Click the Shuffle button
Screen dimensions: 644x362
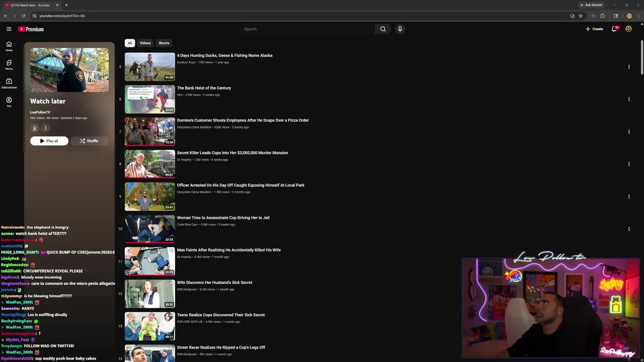89,141
